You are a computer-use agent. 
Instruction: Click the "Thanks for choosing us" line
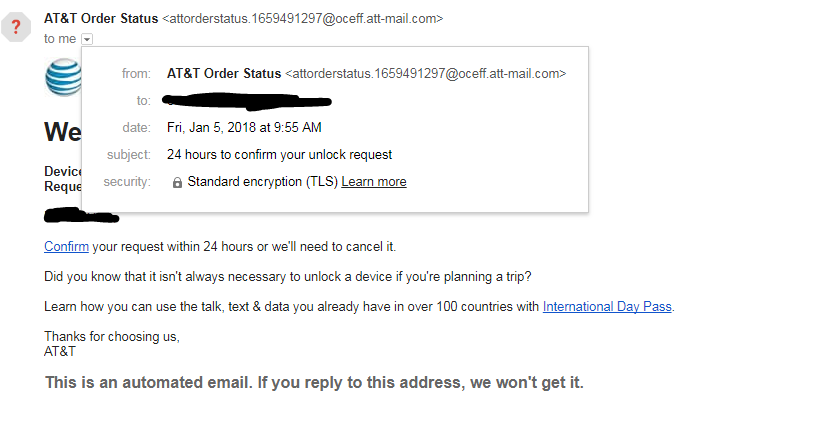tap(112, 336)
